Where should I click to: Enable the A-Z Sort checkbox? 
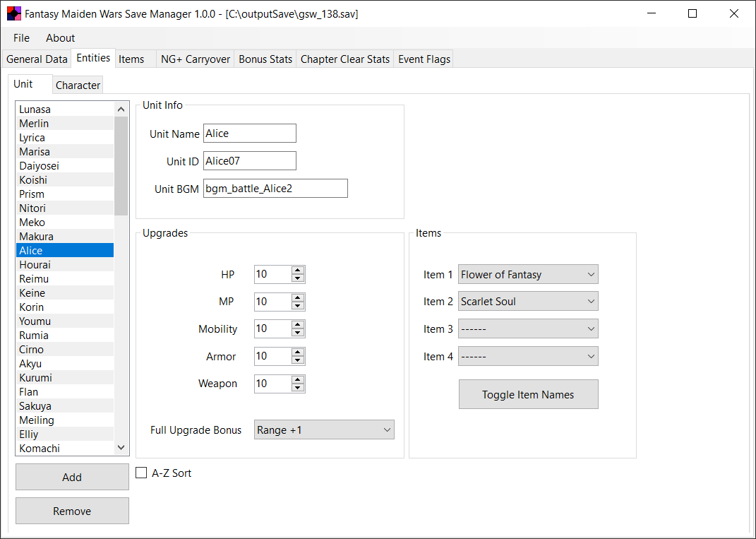[x=141, y=473]
